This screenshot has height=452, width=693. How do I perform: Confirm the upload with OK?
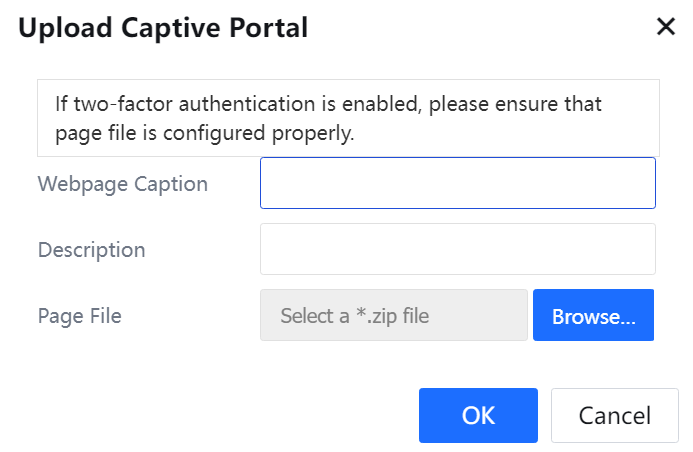[478, 415]
